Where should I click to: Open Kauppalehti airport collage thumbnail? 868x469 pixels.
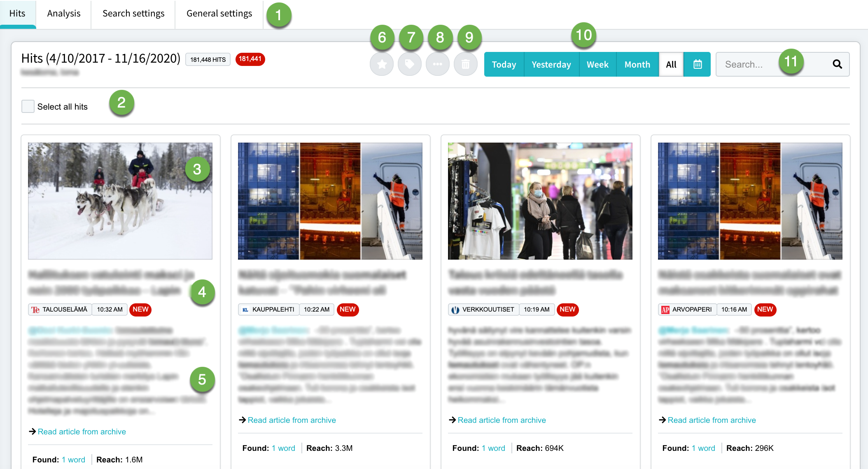tap(330, 201)
